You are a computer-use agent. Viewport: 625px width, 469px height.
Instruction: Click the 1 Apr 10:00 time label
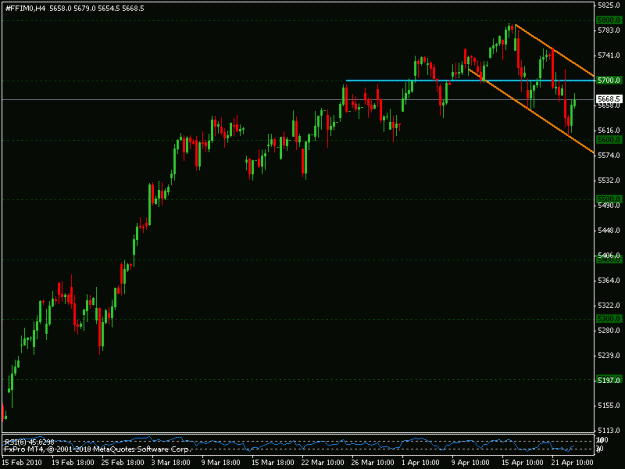pos(421,463)
